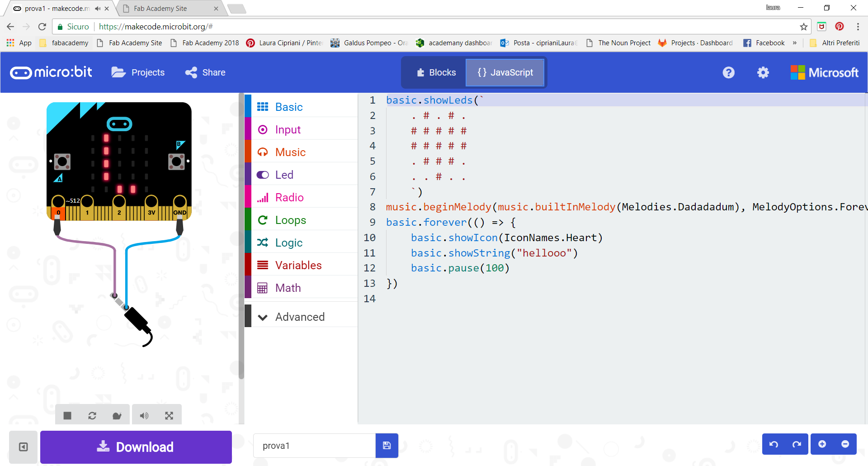The image size is (868, 466).
Task: Open the Help question mark menu
Action: [x=729, y=72]
